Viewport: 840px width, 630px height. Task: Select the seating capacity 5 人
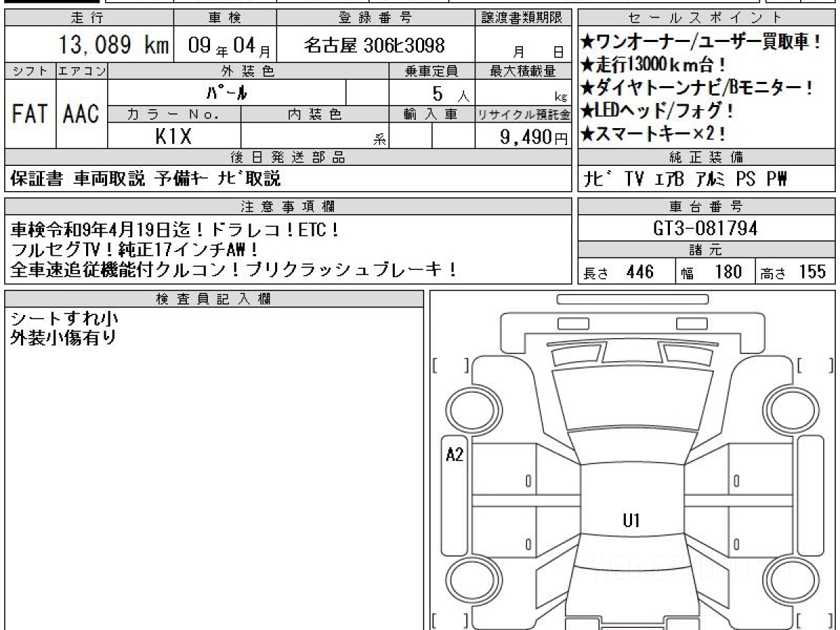pos(450,93)
